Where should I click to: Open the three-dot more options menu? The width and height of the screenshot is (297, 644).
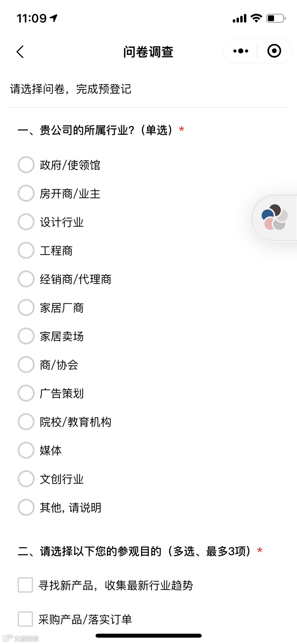coord(241,51)
